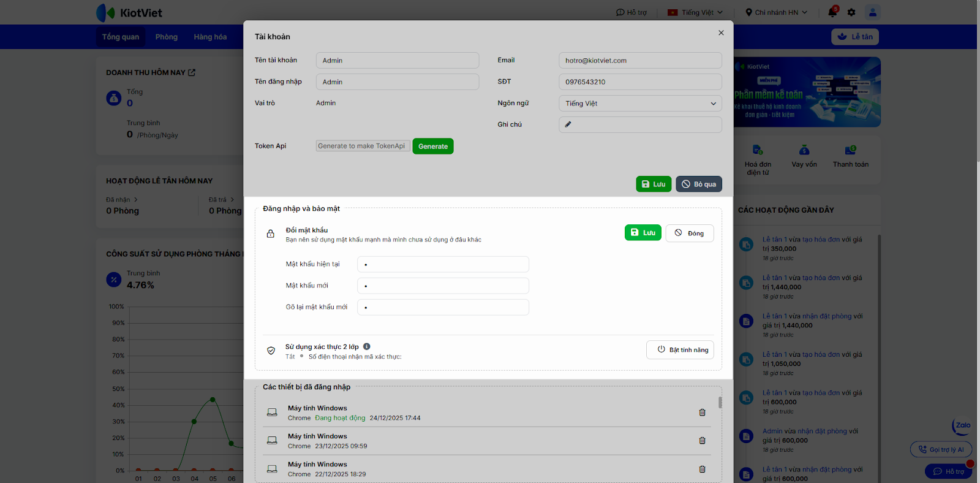Switch to the Tổng quan tab

point(121,37)
